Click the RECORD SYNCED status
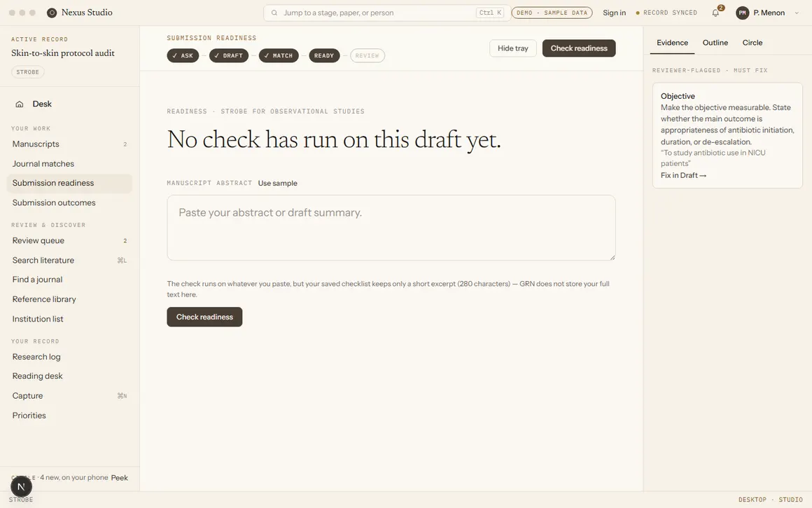This screenshot has width=812, height=508. pyautogui.click(x=666, y=13)
